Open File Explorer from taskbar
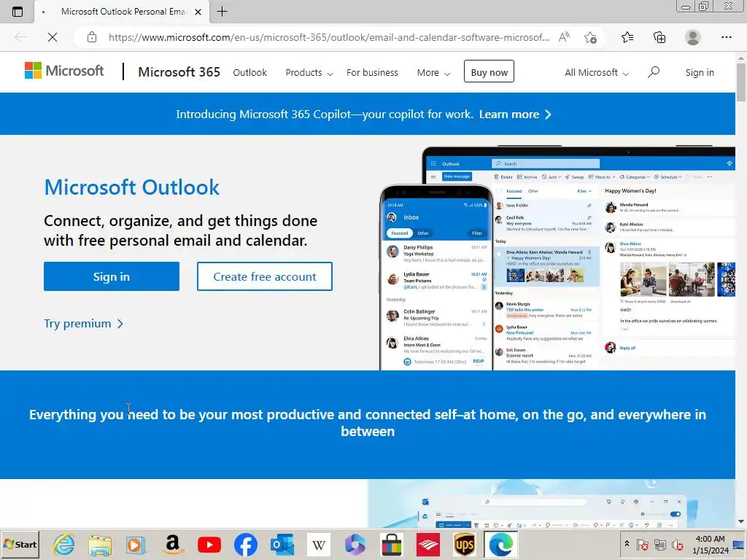747x560 pixels. [x=100, y=545]
